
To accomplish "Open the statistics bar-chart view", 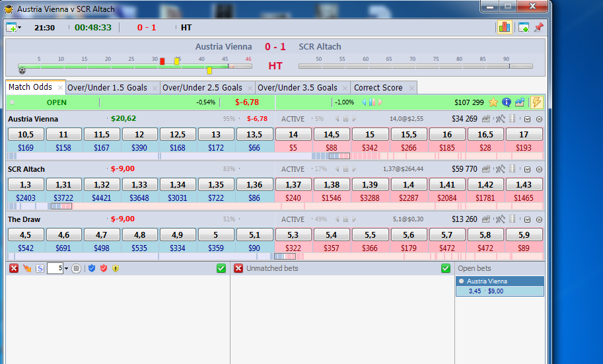I will point(504,27).
